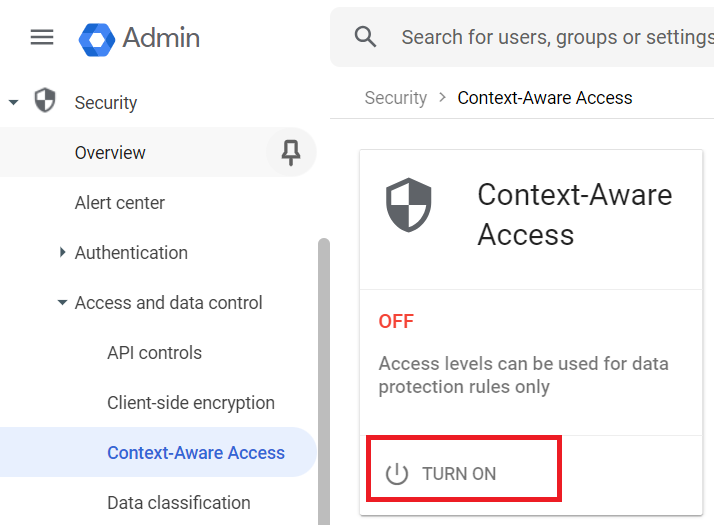
Task: Click the sidebar vertical scrollbar
Action: 324,381
